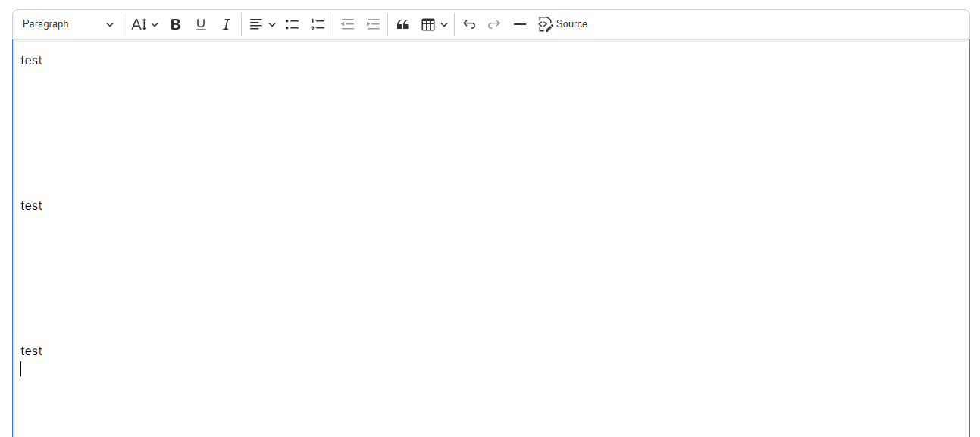The width and height of the screenshot is (980, 437).
Task: Insert a block quote
Action: pos(402,23)
